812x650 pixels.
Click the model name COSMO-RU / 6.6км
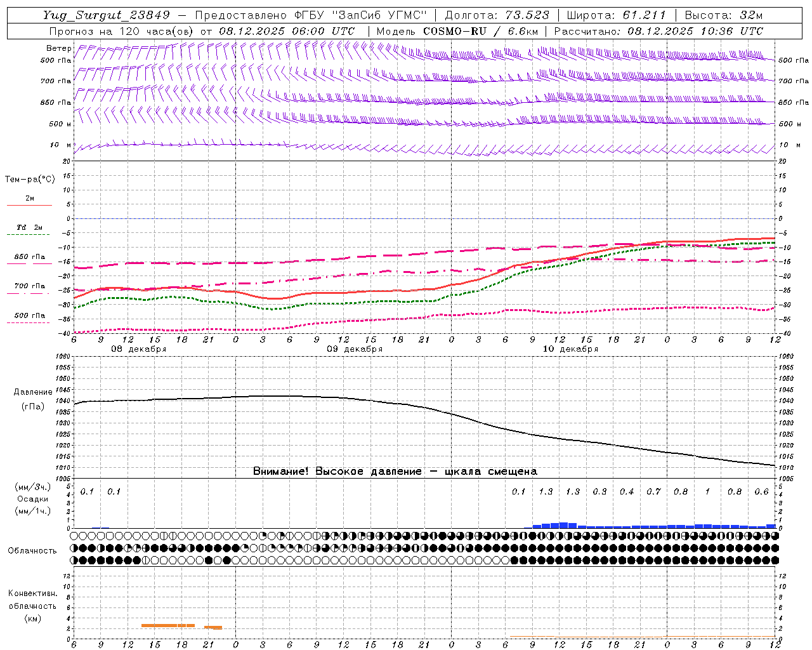click(480, 31)
